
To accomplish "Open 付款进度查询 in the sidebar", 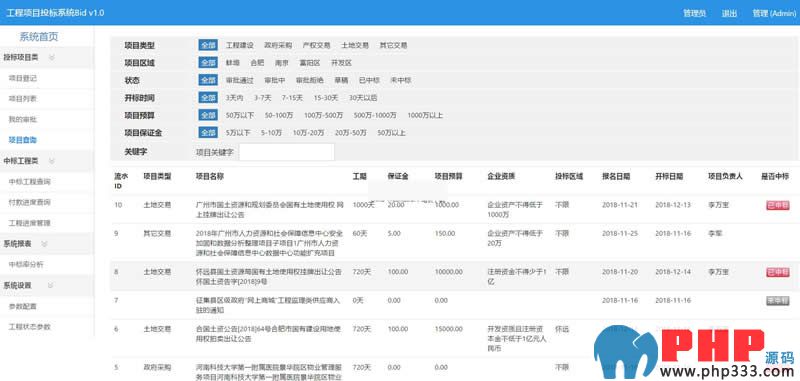I will pos(30,202).
